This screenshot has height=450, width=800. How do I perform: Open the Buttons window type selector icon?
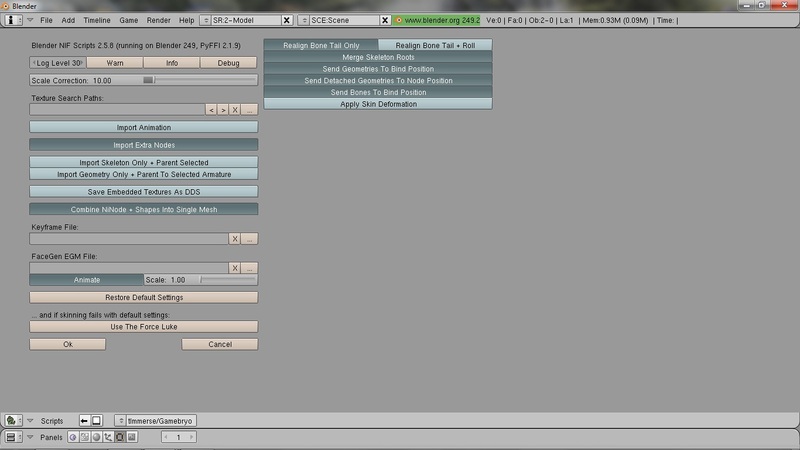(13, 437)
